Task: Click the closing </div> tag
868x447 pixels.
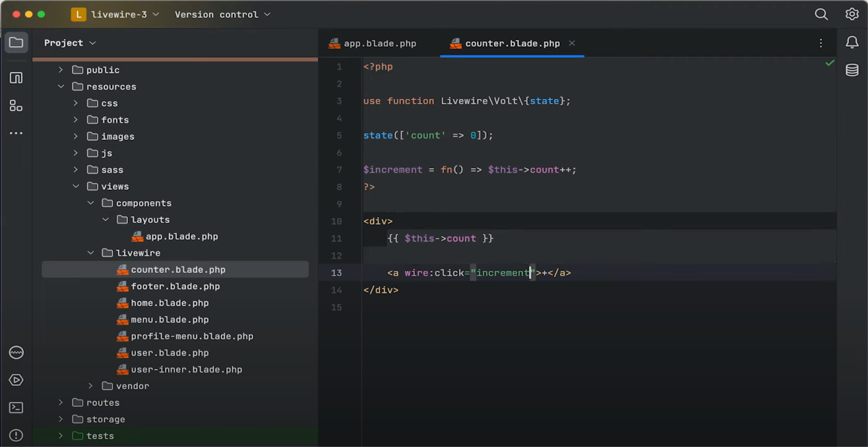Action: point(381,290)
